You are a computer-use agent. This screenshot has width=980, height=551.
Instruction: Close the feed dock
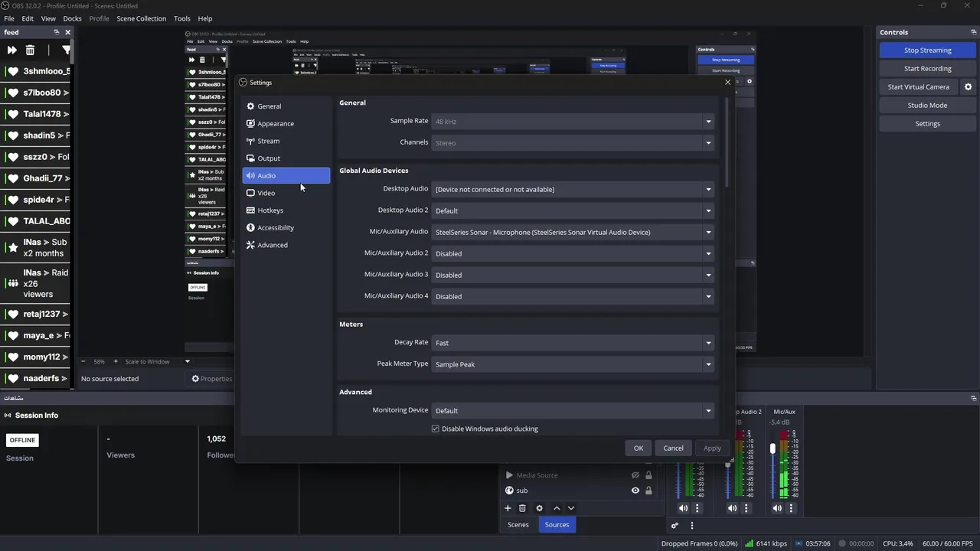point(67,32)
